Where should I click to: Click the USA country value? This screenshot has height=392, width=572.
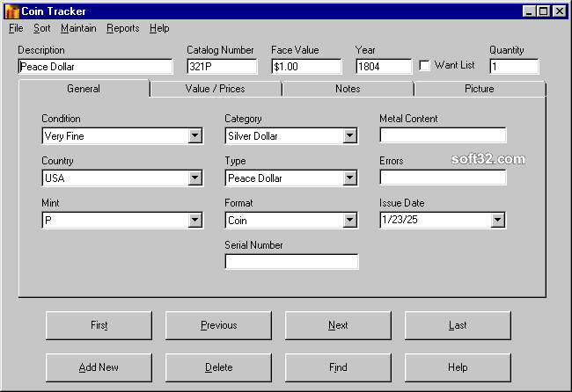click(x=55, y=178)
